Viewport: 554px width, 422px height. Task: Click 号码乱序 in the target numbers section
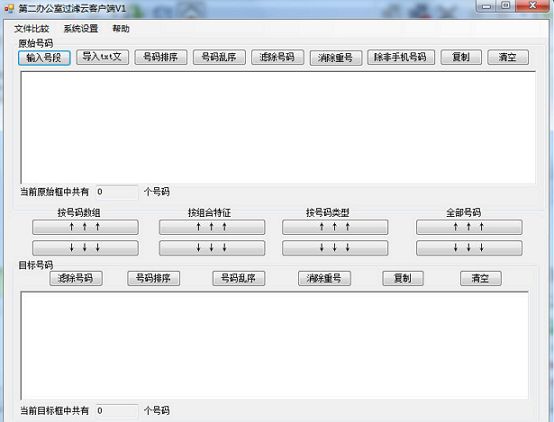238,279
